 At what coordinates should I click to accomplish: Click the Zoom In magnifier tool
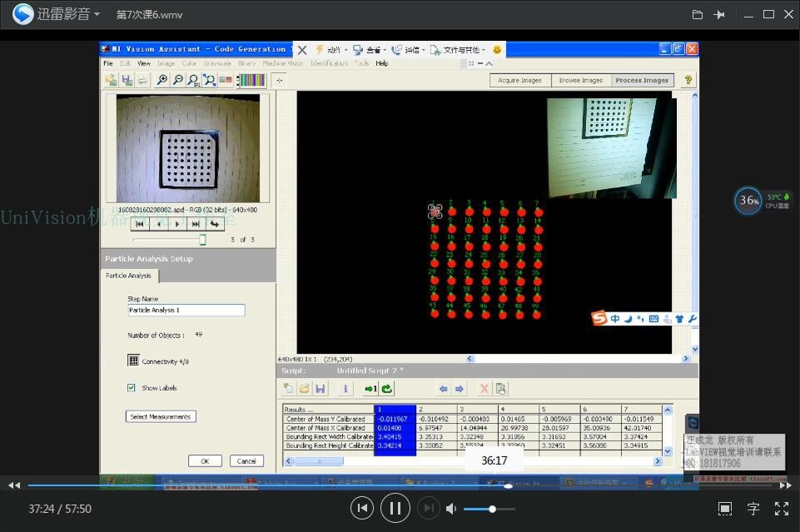(161, 80)
